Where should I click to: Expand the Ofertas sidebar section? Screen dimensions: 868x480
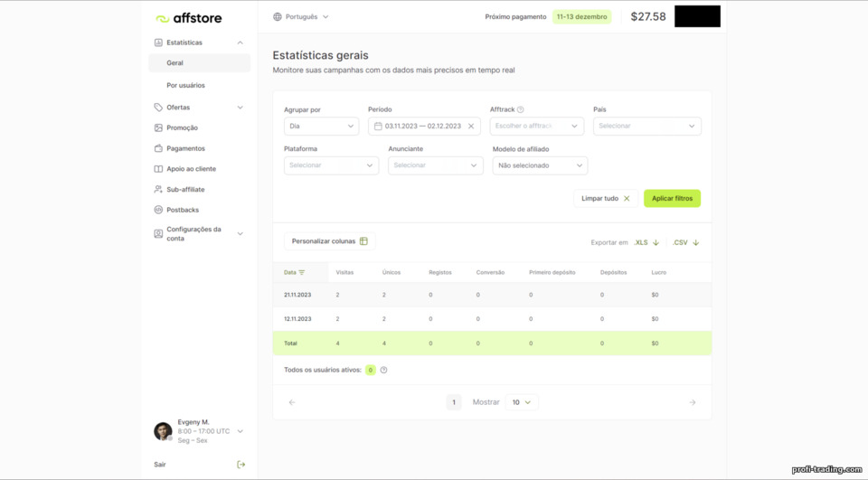click(x=241, y=108)
